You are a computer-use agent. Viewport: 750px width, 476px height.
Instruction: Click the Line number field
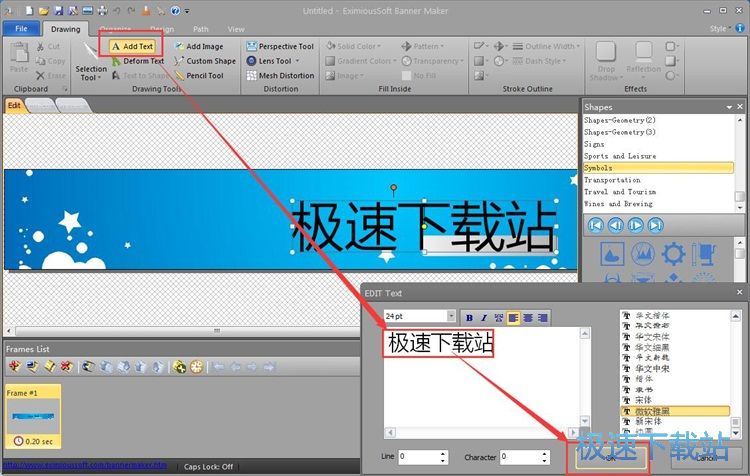pyautogui.click(x=419, y=457)
